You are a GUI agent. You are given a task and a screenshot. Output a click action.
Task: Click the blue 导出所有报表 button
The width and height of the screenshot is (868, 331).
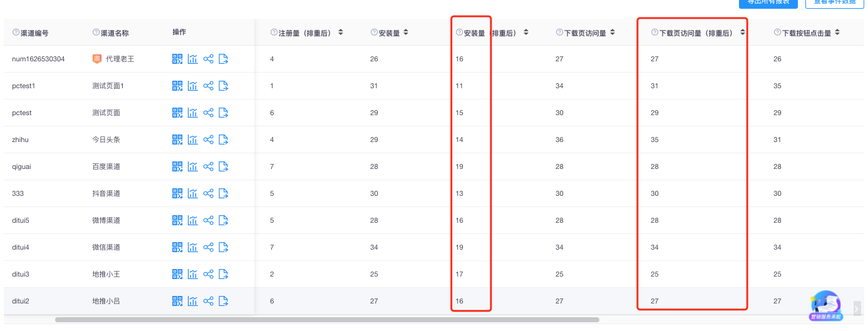pos(768,3)
